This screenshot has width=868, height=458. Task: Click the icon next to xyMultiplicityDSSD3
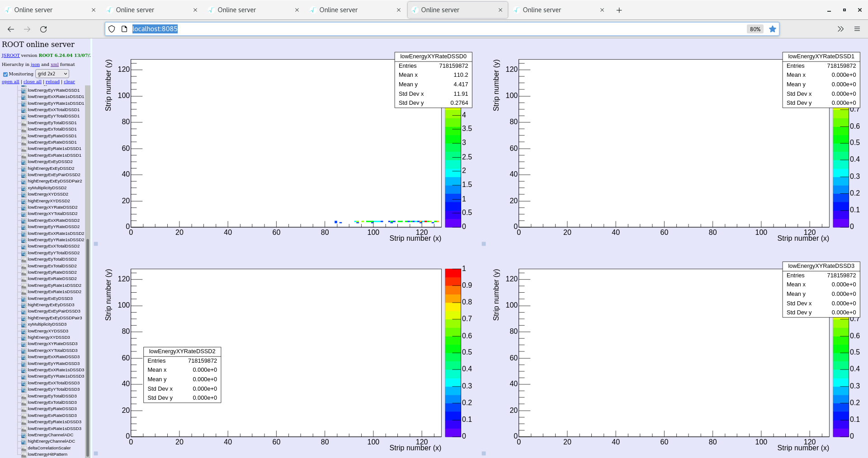(x=24, y=324)
